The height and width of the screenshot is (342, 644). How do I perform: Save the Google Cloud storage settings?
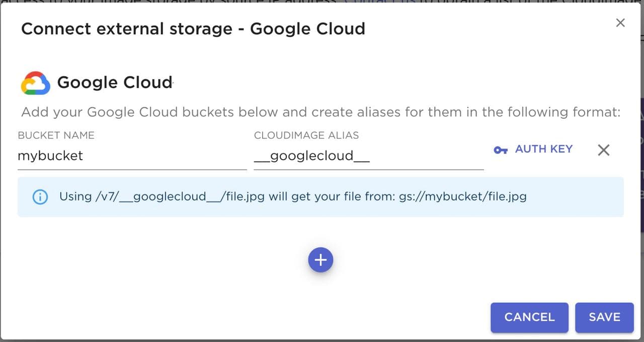pos(604,317)
